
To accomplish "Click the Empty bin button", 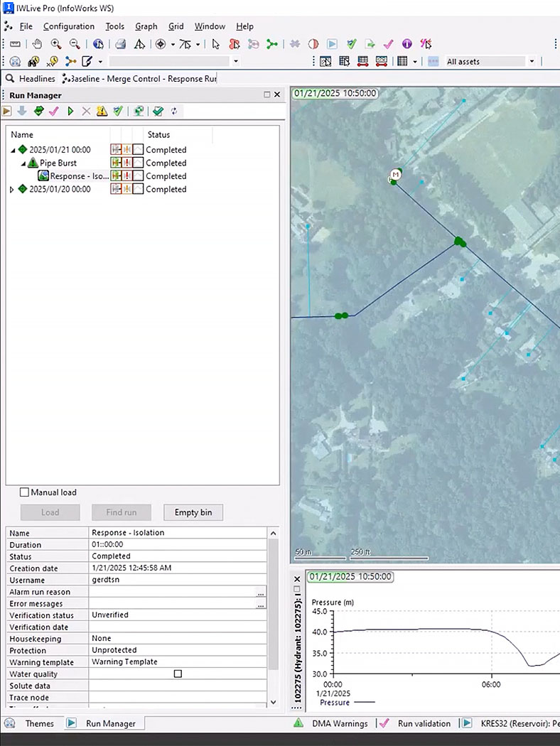I will coord(193,512).
